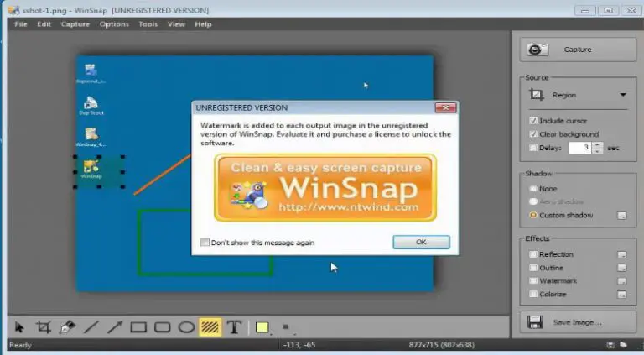The height and width of the screenshot is (355, 644).
Task: Click the Ready status text
Action: 20,345
